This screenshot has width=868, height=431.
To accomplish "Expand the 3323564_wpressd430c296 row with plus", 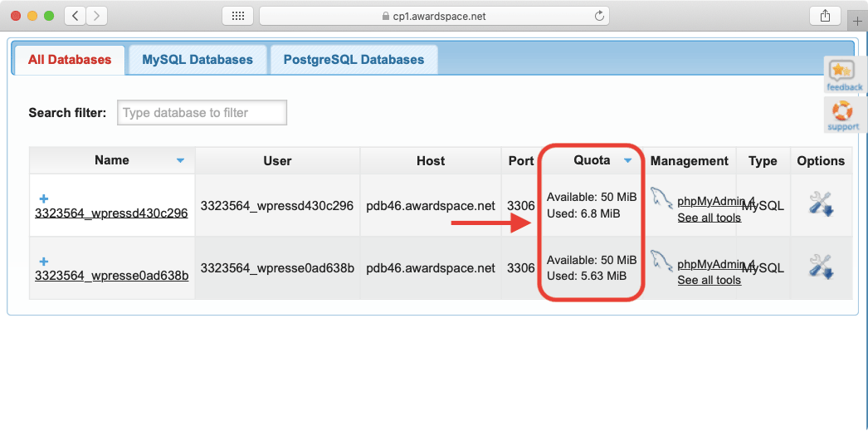I will 44,198.
